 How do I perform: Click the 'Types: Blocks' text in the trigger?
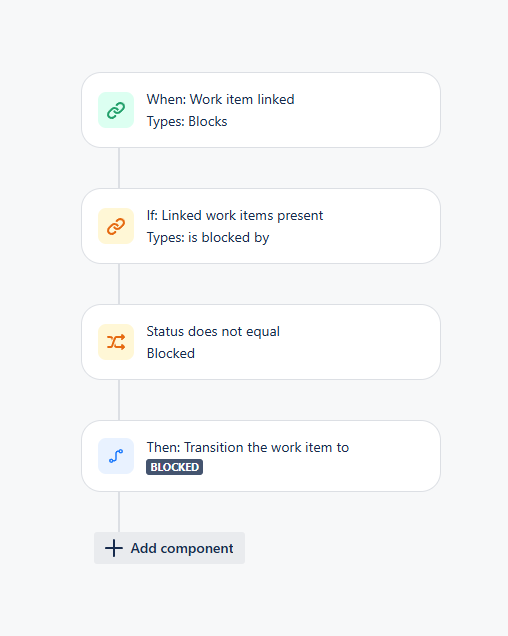click(187, 122)
